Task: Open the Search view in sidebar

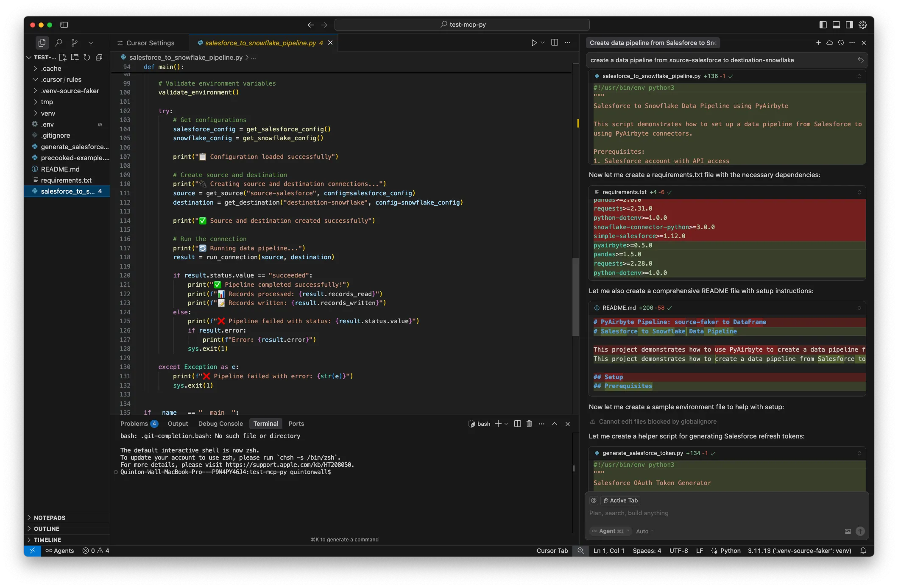Action: (59, 43)
